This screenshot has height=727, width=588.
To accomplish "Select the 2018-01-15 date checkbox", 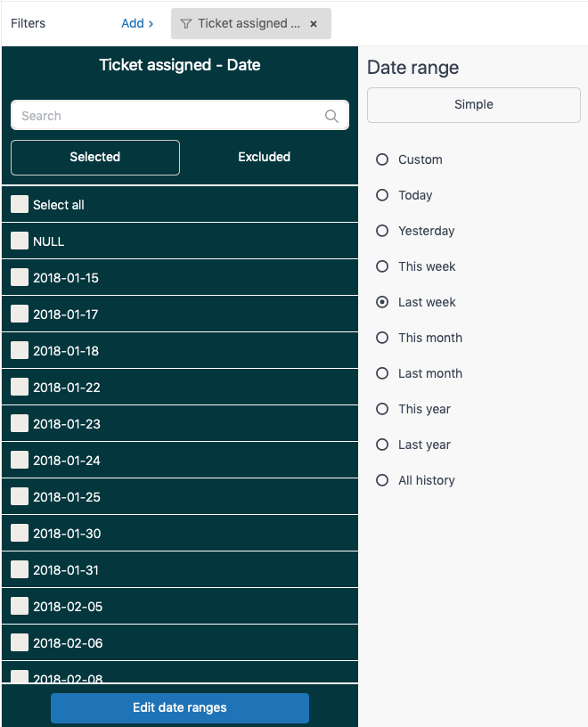I will point(20,278).
